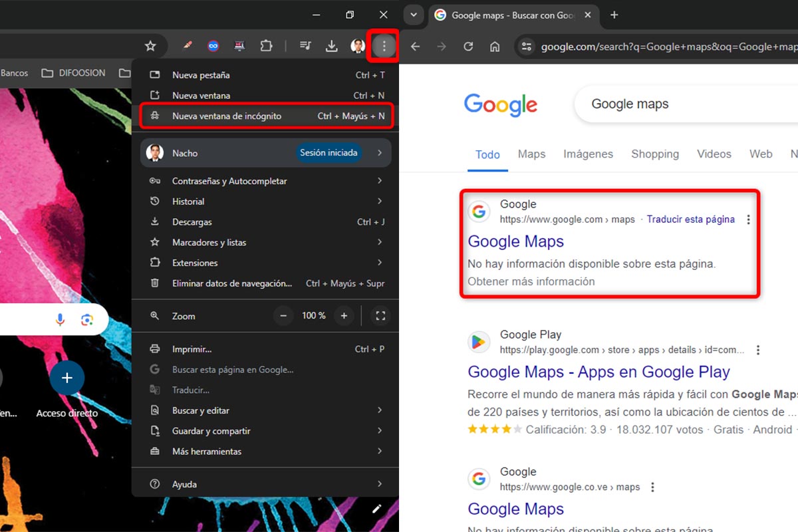Click Traducir esta página link

point(690,219)
